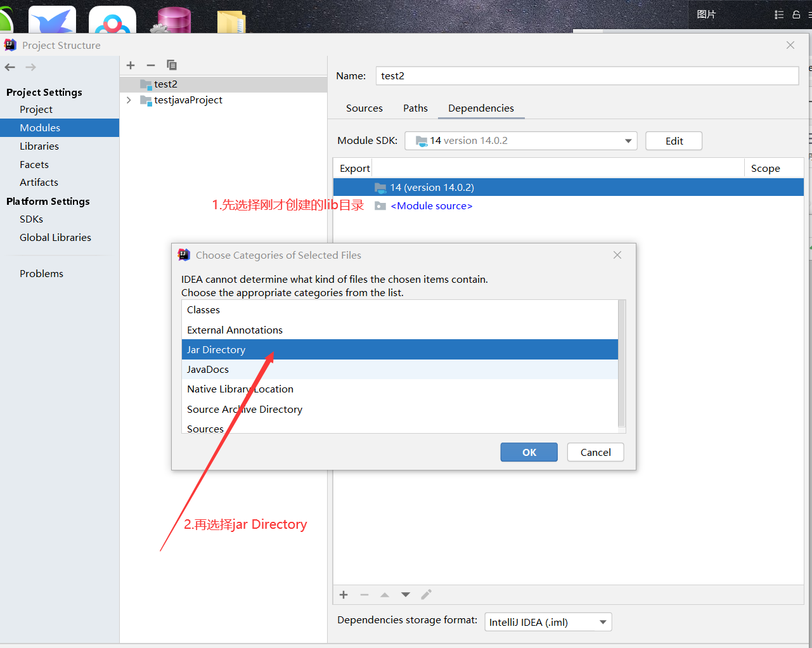Open Dependencies storage format dropdown

(x=548, y=622)
